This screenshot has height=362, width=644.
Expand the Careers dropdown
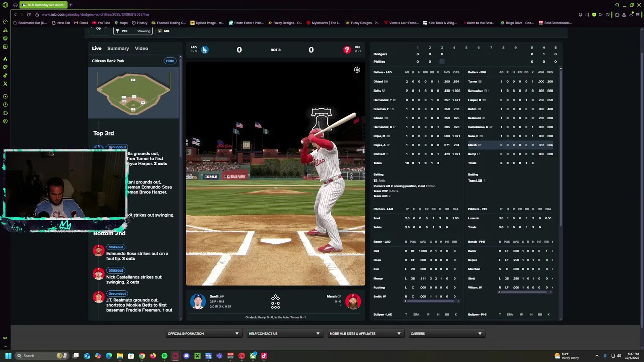(446, 333)
